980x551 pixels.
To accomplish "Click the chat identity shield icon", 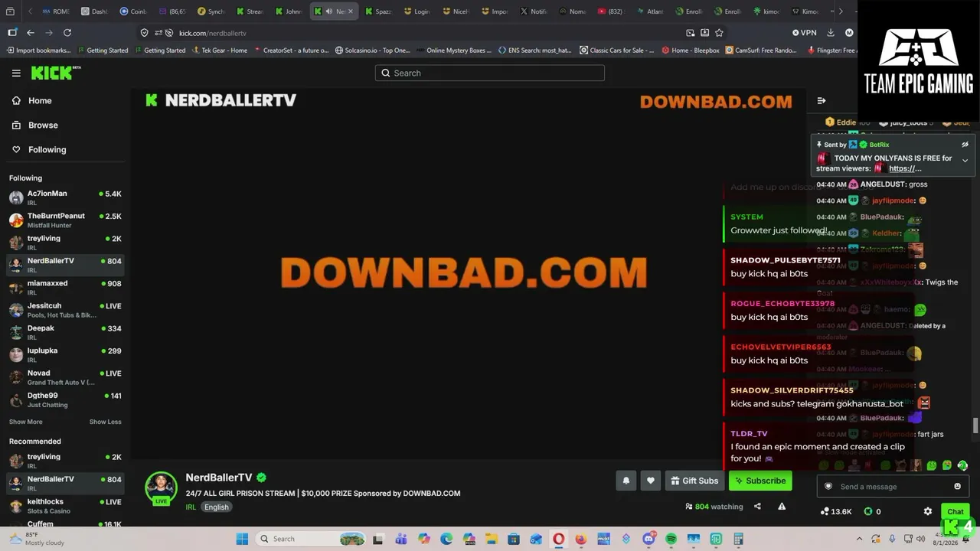I will tap(828, 487).
